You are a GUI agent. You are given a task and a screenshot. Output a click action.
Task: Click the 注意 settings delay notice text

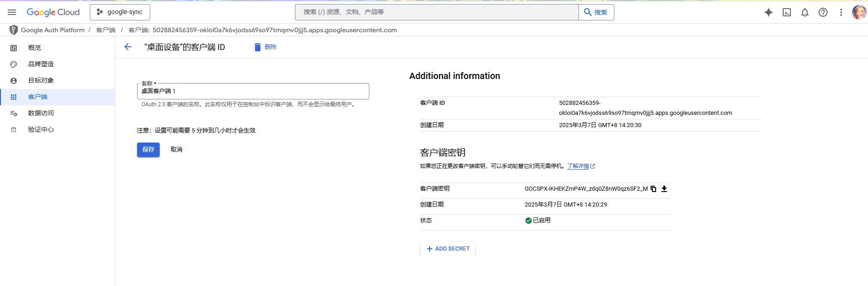(196, 130)
